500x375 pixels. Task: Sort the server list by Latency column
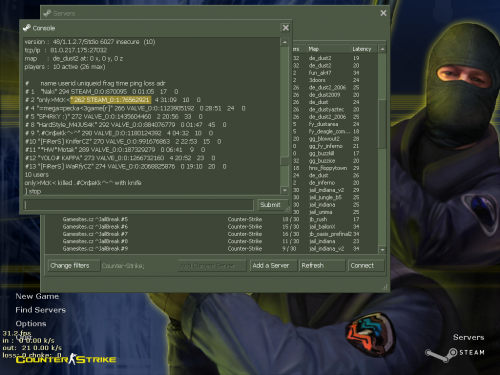(364, 49)
